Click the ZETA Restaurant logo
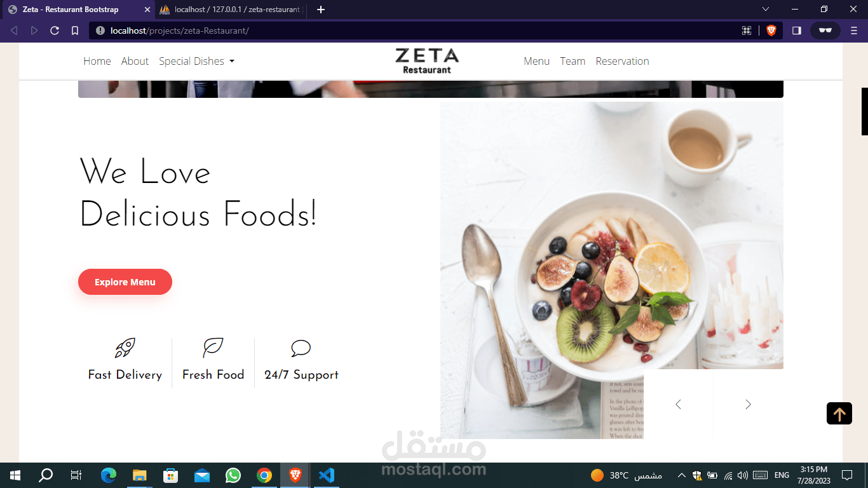868x488 pixels. [427, 61]
